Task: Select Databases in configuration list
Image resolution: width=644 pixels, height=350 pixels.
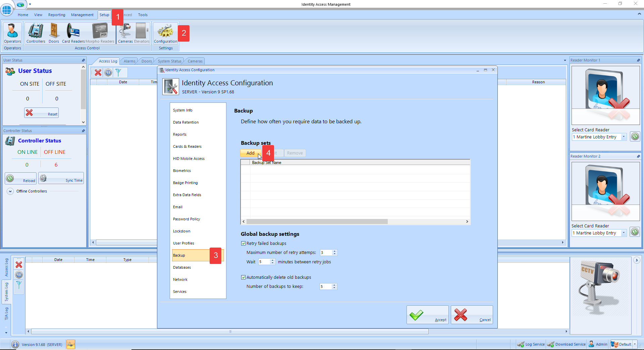Action: tap(198, 267)
